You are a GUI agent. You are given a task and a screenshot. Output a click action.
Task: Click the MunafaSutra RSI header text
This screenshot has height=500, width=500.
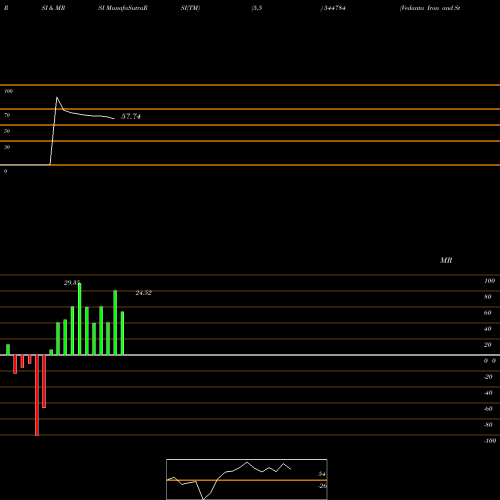[x=123, y=8]
